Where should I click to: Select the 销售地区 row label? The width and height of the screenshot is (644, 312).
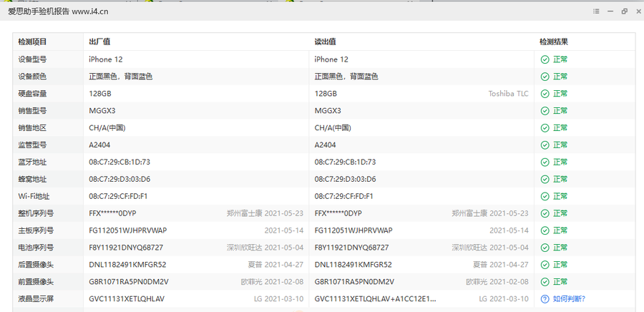coord(32,128)
